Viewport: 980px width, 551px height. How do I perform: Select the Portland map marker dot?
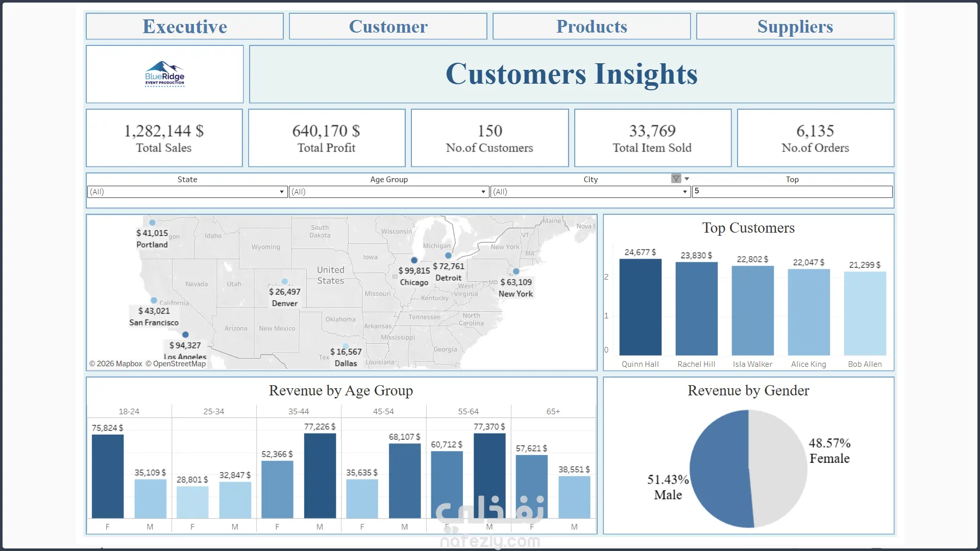[152, 222]
